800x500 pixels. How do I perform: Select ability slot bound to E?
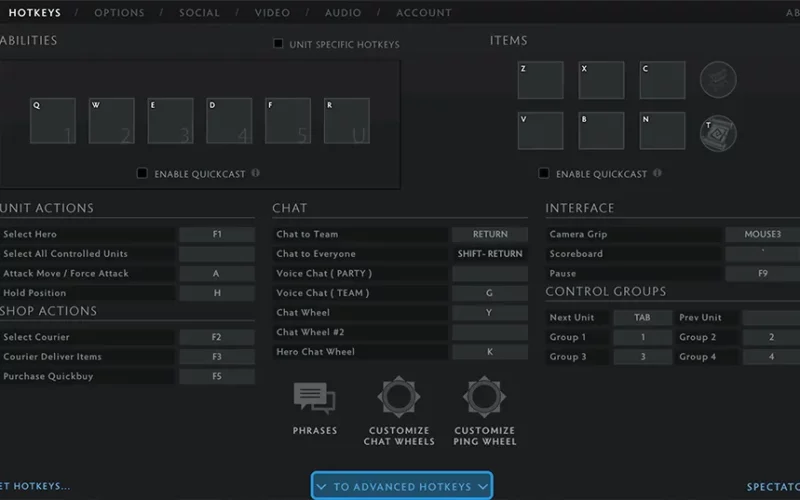point(170,121)
